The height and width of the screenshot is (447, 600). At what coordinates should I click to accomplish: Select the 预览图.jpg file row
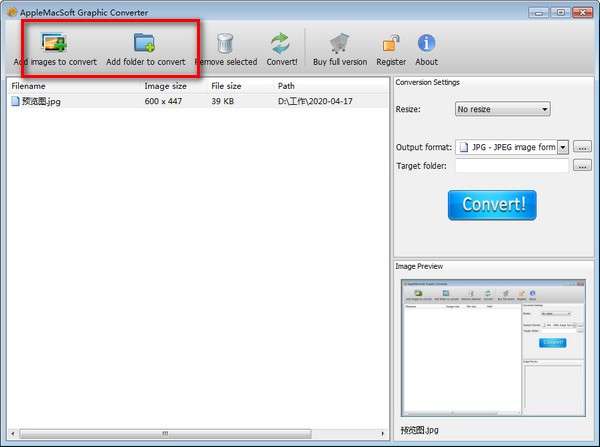(x=40, y=101)
